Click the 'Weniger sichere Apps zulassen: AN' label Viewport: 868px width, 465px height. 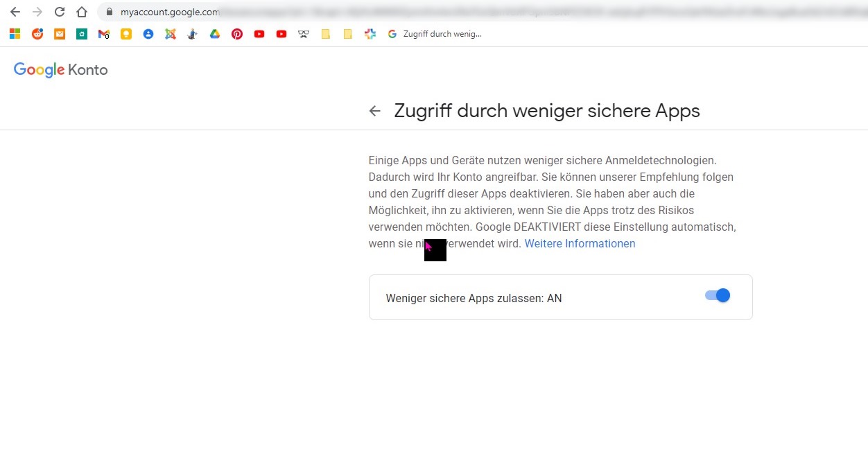(474, 299)
